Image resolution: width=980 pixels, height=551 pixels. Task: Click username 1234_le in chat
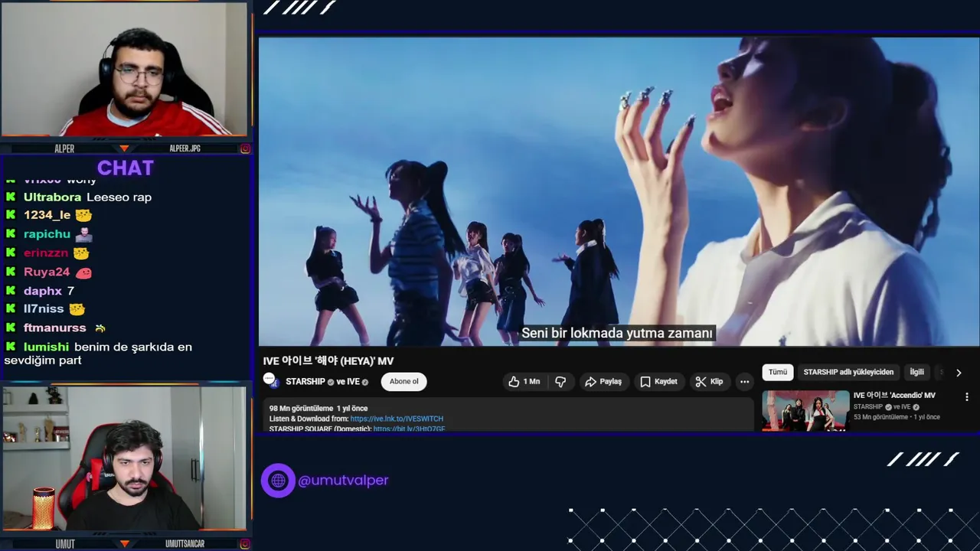pyautogui.click(x=47, y=216)
